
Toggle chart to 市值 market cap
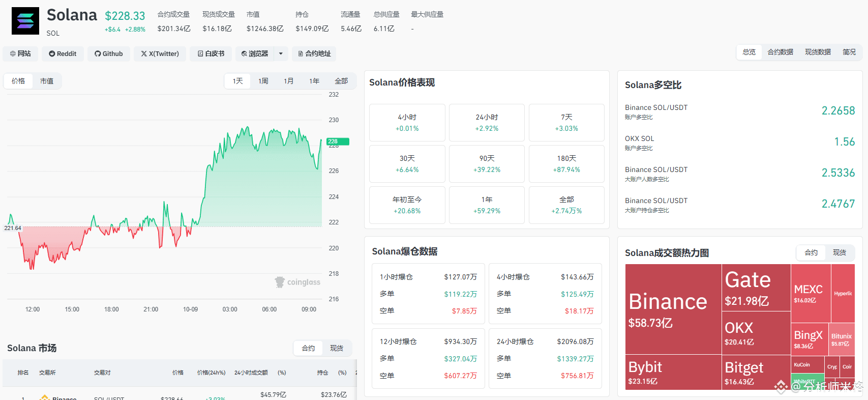point(47,81)
